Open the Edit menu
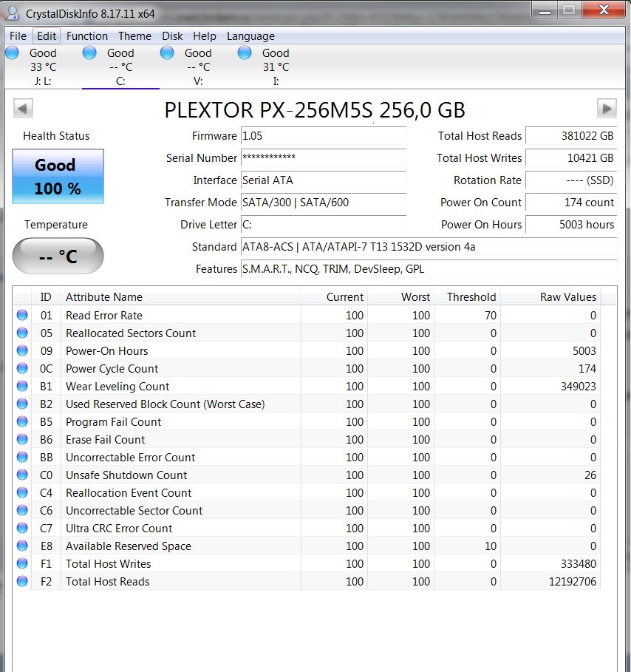The height and width of the screenshot is (672, 631). [47, 36]
